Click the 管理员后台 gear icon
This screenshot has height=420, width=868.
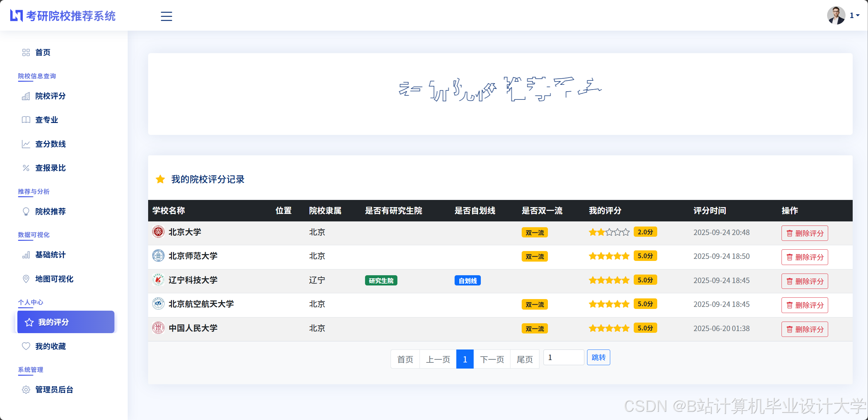(26, 390)
